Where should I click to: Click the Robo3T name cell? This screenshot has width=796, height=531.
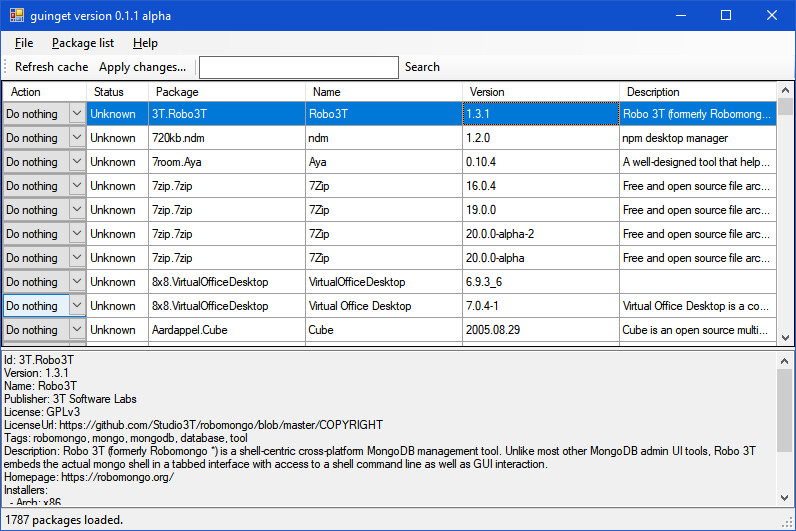pyautogui.click(x=384, y=114)
